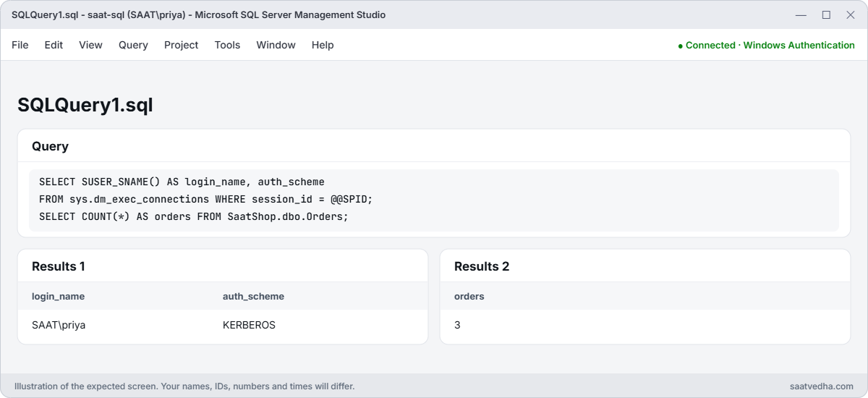The image size is (868, 398).
Task: Close the SSMS window
Action: click(851, 14)
